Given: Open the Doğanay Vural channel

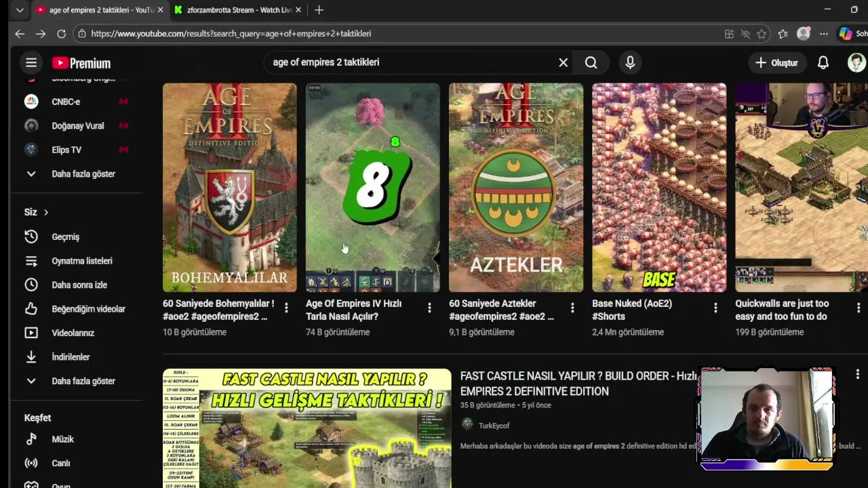Looking at the screenshot, I should (77, 125).
